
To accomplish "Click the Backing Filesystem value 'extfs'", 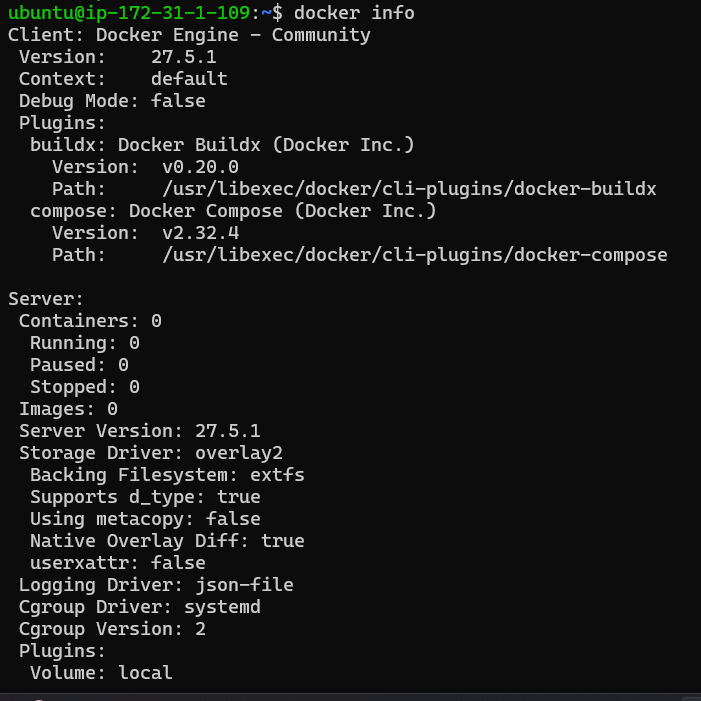I will pyautogui.click(x=277, y=475).
